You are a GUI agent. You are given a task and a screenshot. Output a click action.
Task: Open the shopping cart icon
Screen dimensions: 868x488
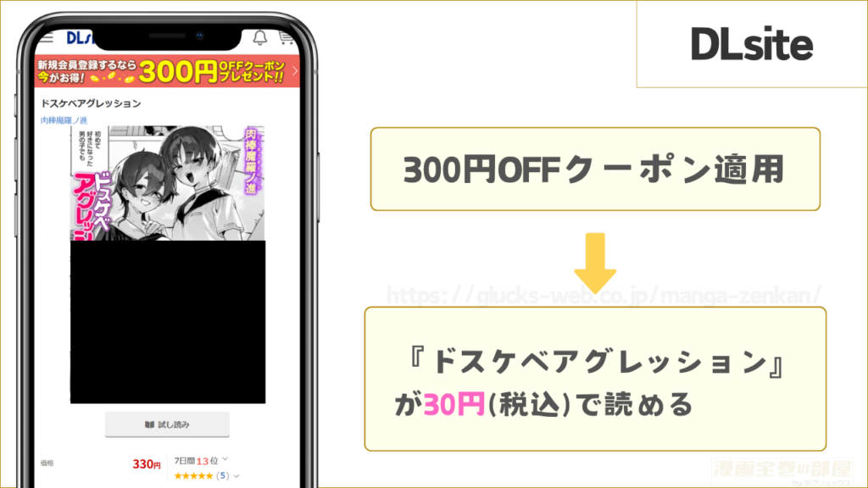coord(287,37)
